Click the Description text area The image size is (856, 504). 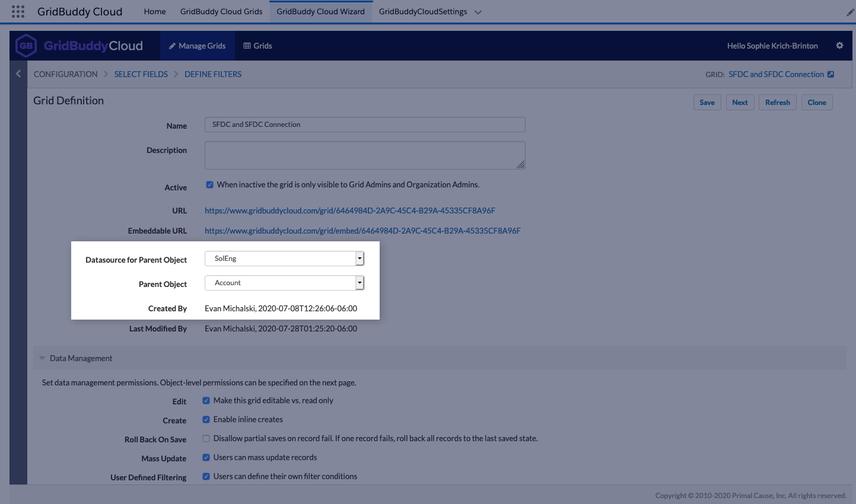click(365, 155)
